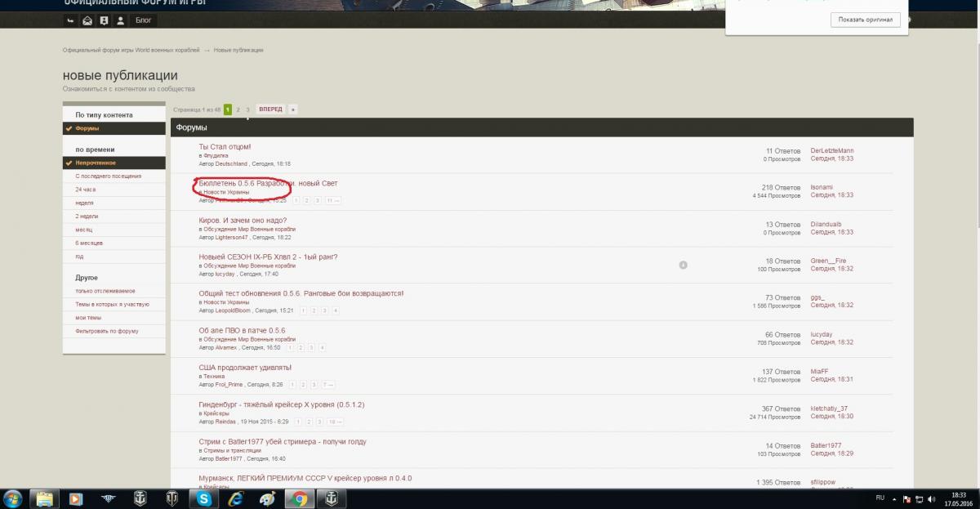Open Фильтровать по форуму option

pos(107,331)
